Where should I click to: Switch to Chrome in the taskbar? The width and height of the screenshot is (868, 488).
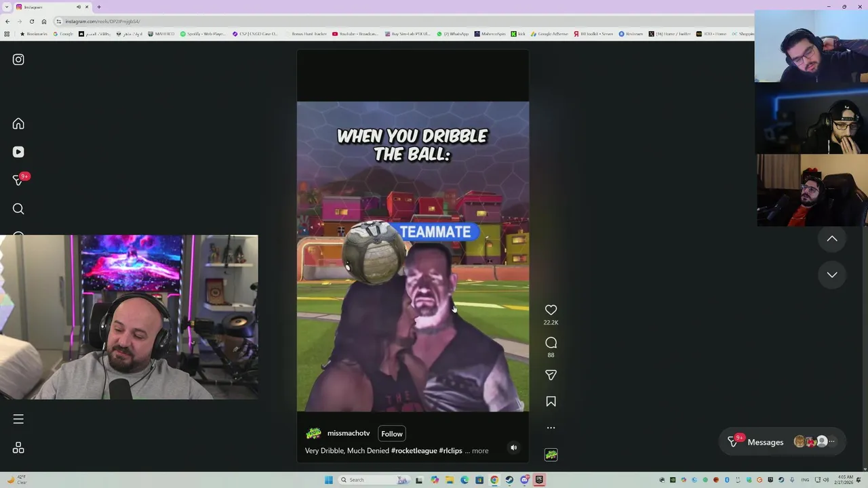click(494, 480)
